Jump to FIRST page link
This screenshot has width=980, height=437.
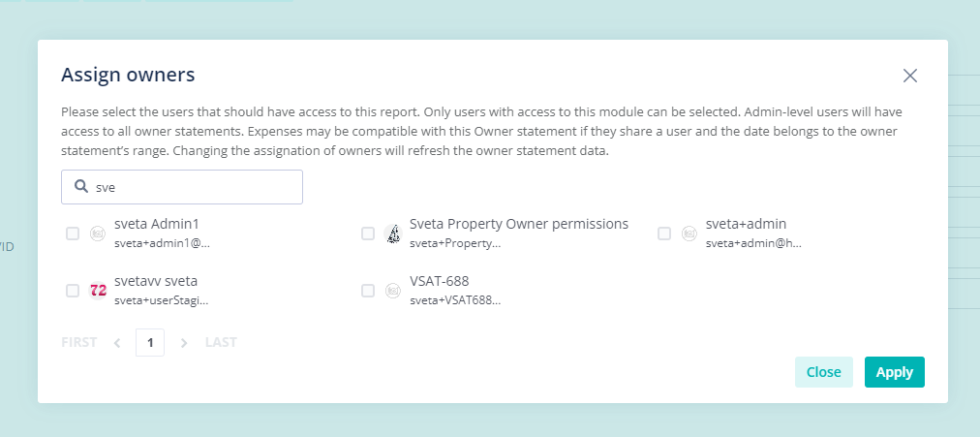(x=78, y=343)
